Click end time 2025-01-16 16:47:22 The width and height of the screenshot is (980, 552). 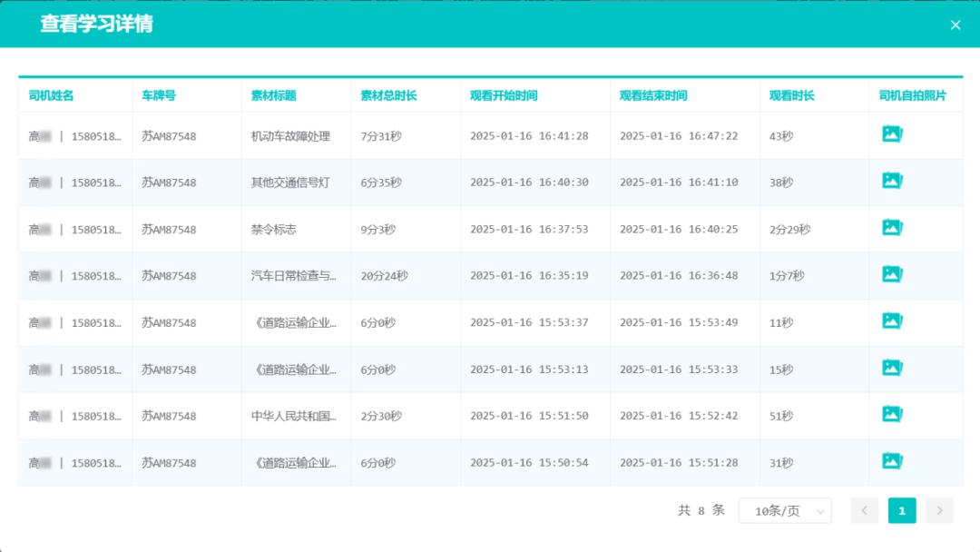[x=679, y=135]
